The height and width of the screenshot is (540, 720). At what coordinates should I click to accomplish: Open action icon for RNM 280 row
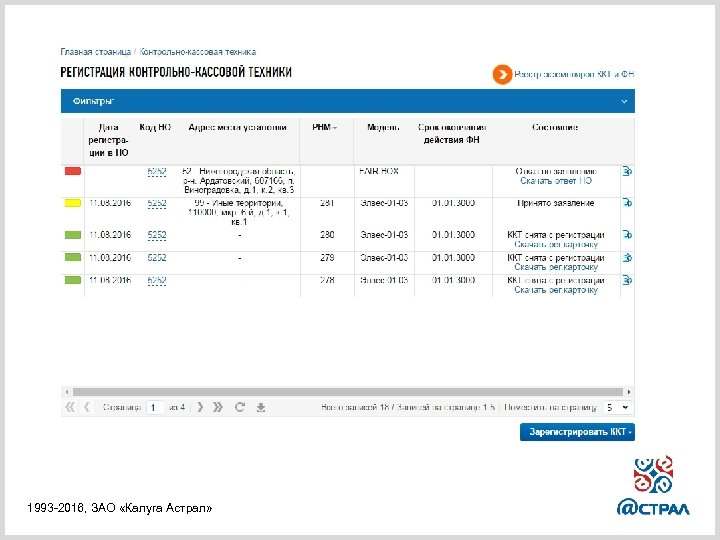(x=627, y=235)
